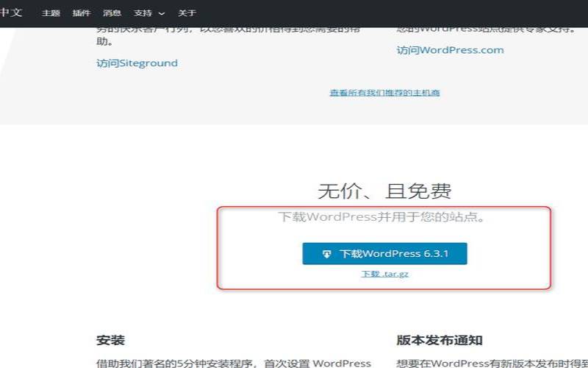
Task: Click the 下载 .tar.gz link
Action: coord(384,274)
